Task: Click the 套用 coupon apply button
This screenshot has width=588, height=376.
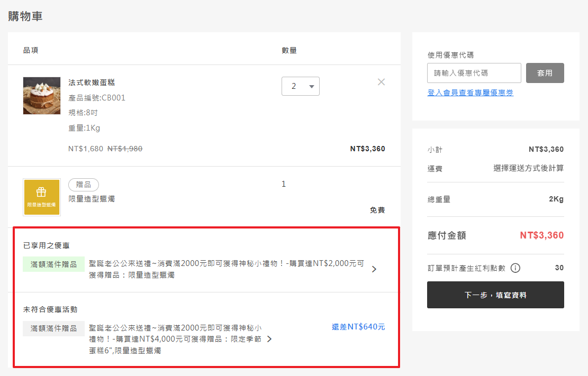Action: (545, 73)
